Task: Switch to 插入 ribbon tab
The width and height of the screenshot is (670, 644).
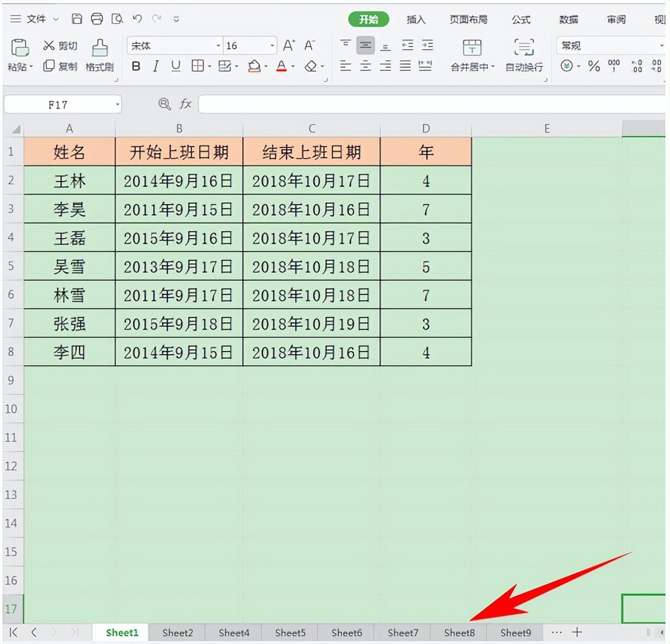Action: pos(416,20)
